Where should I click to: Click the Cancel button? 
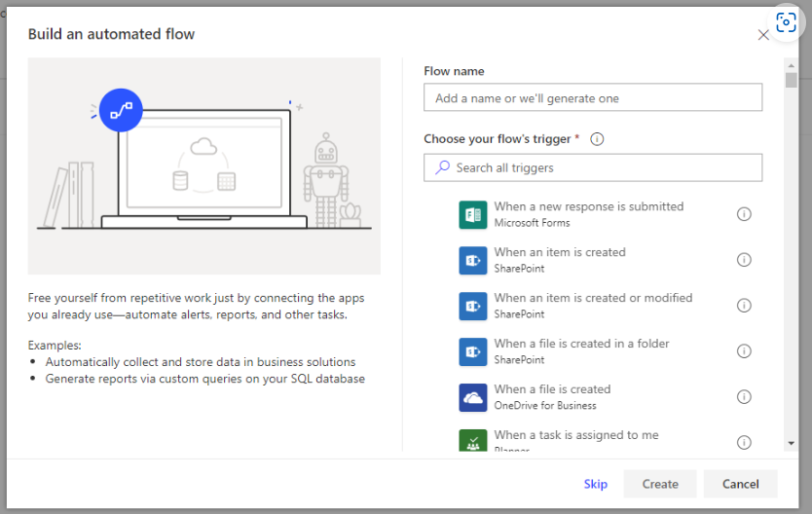741,484
